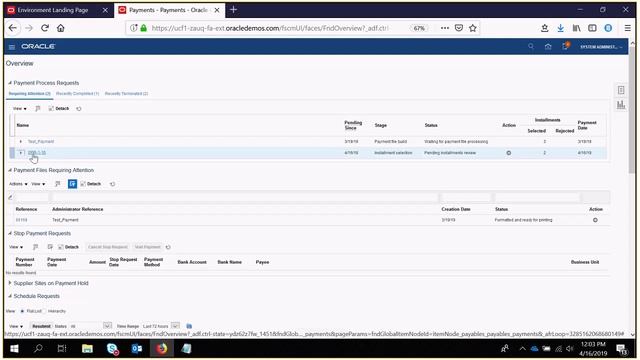This screenshot has width=640, height=360.
Task: Select Hierarchy radio button
Action: tap(45, 311)
